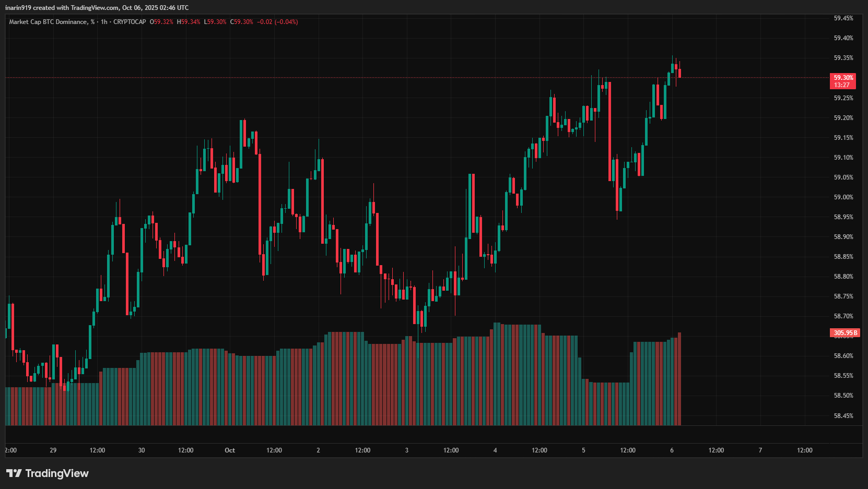Click the CRYPTOCAP source label
868x489 pixels.
pos(130,22)
